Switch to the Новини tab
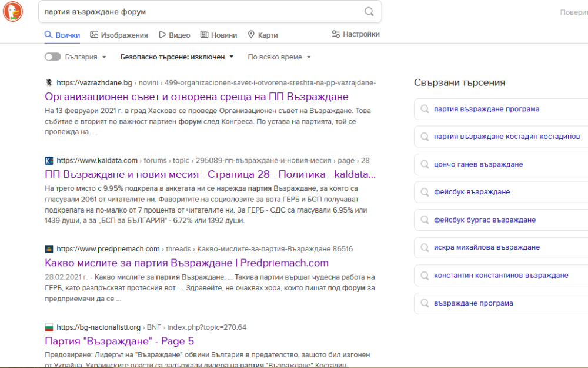588x368 pixels. pos(219,35)
